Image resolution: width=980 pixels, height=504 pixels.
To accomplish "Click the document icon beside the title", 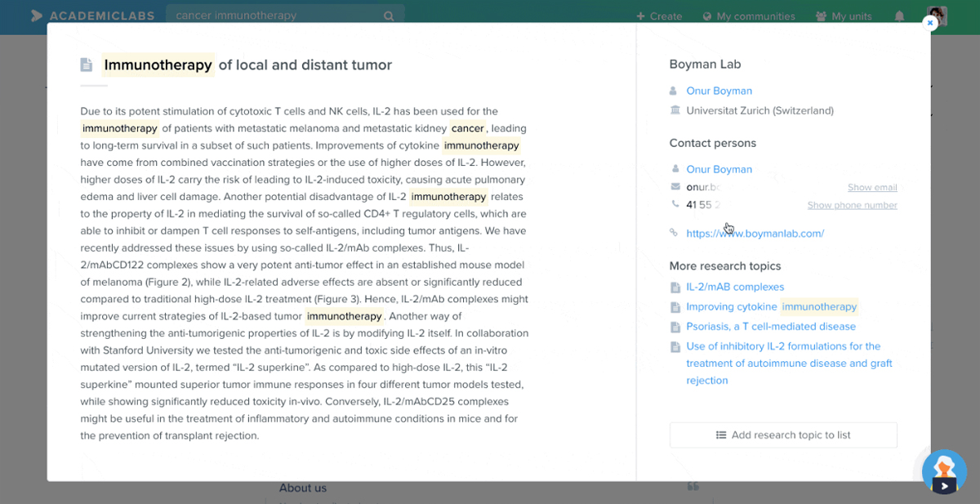I will click(x=87, y=65).
